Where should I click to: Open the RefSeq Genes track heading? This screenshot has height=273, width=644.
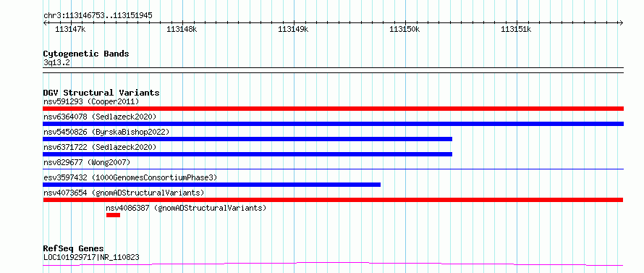click(74, 249)
